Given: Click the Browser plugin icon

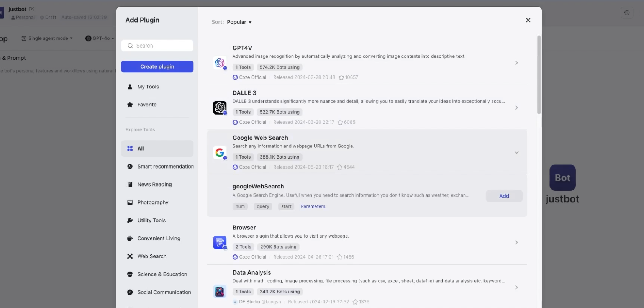Looking at the screenshot, I should (x=220, y=242).
